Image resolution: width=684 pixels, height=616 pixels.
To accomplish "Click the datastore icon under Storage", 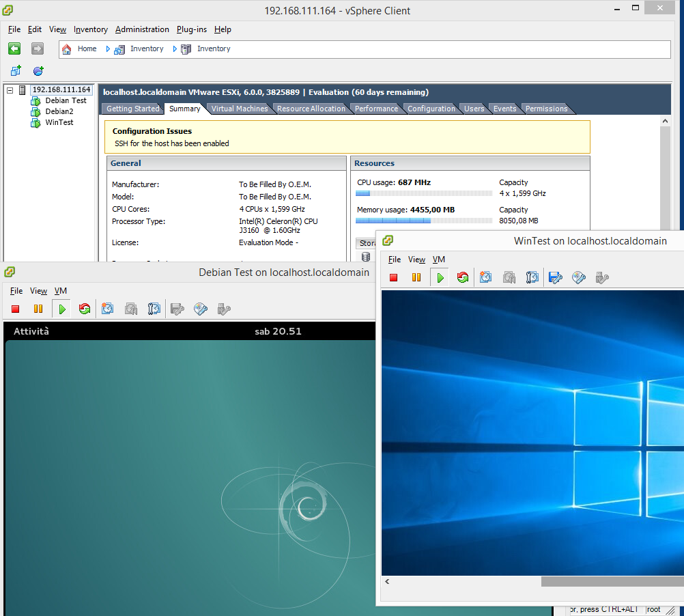I will point(366,257).
